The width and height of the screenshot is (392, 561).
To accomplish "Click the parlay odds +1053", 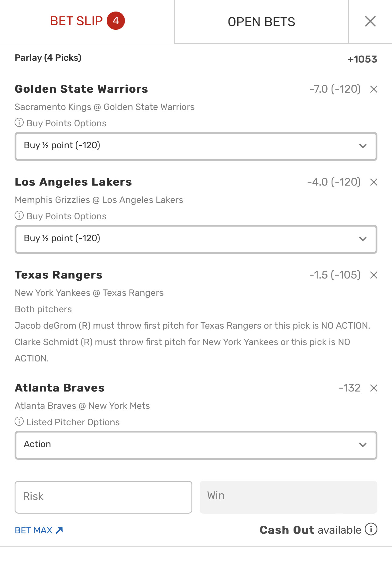I will coord(362,59).
